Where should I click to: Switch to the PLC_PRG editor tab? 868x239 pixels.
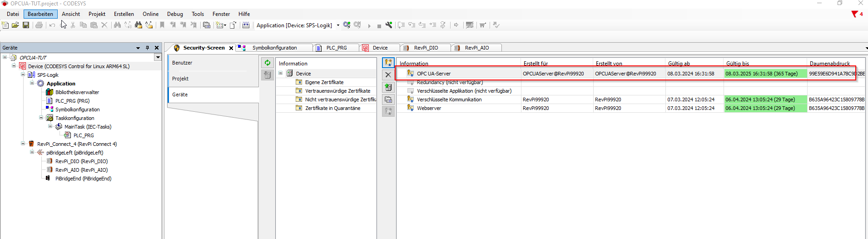point(336,48)
